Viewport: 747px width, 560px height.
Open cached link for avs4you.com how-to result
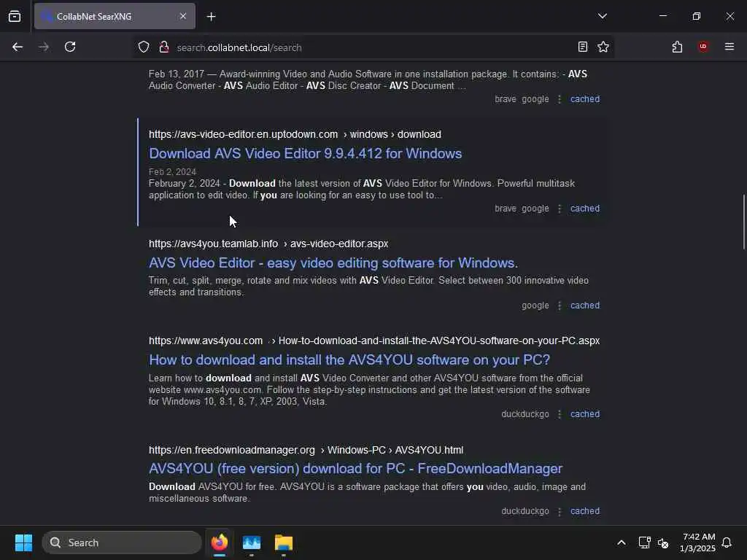click(x=585, y=414)
